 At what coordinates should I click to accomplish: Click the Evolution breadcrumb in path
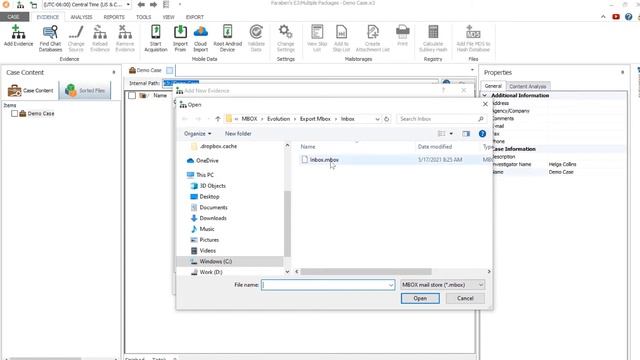point(278,119)
